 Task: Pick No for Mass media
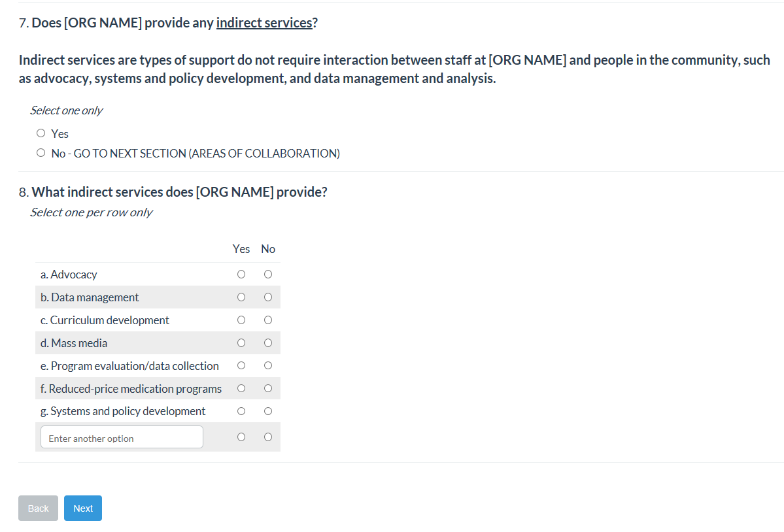click(268, 343)
